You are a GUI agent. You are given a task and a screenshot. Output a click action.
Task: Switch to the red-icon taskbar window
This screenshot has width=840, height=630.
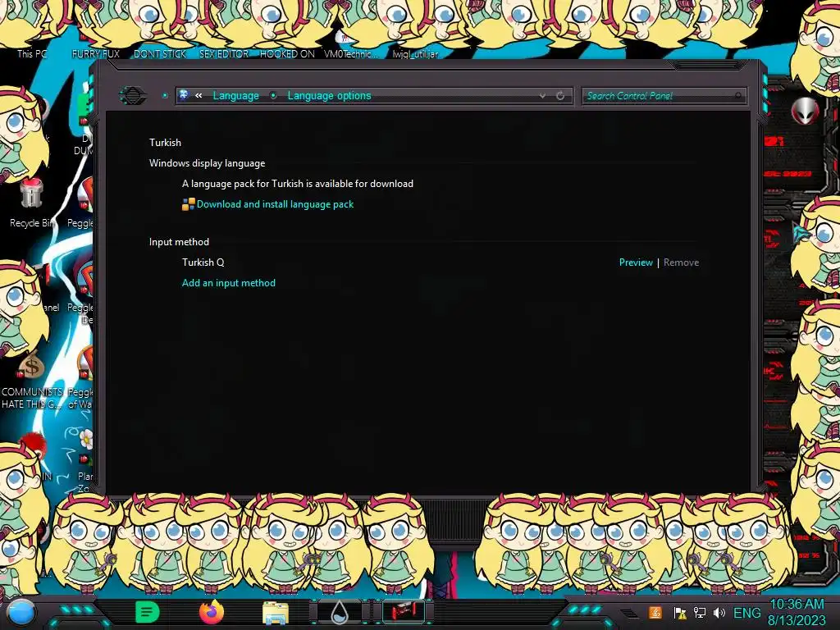(x=404, y=612)
